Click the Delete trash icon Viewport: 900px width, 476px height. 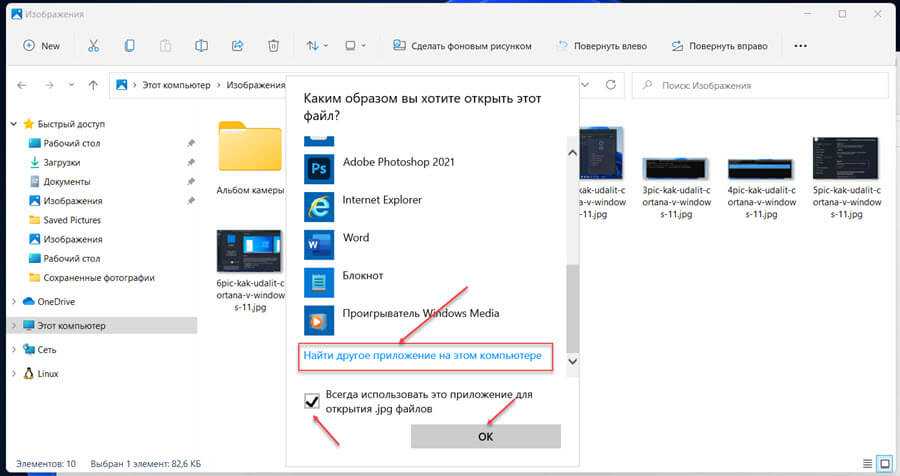point(273,46)
